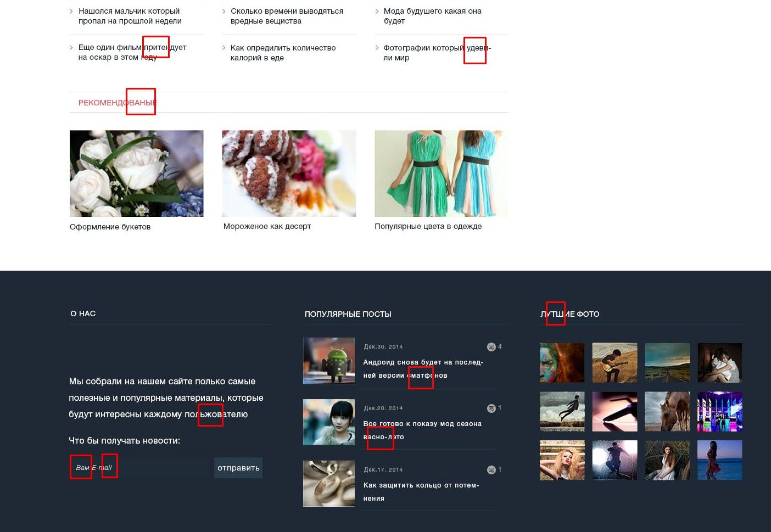Click comment icon on Android post
Viewport: 771px width, 532px height.
click(x=491, y=347)
